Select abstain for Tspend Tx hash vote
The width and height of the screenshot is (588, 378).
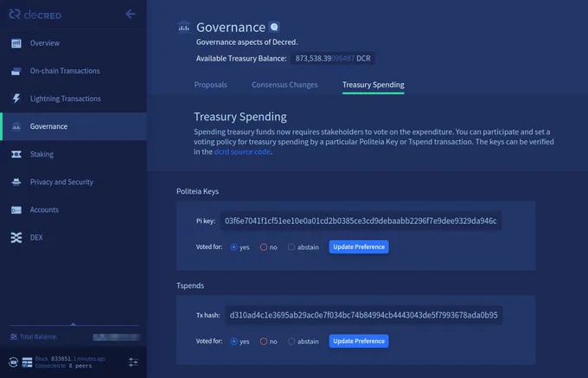coord(291,342)
